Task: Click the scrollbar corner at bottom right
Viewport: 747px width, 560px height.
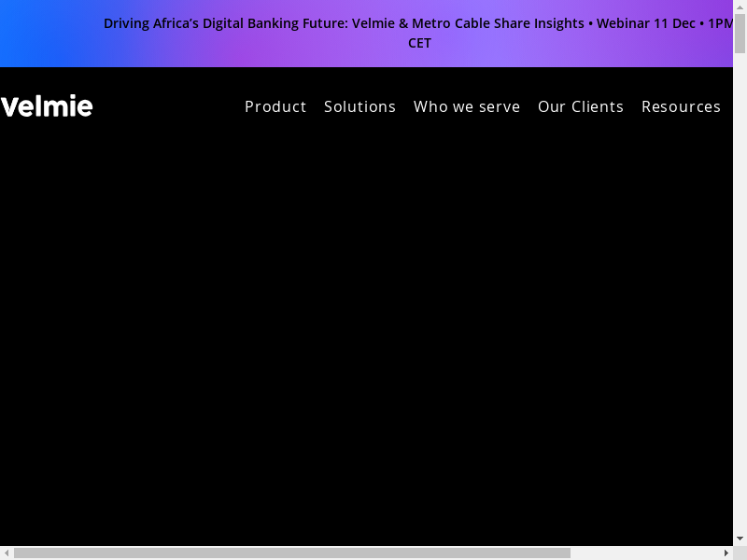Action: pos(740,553)
